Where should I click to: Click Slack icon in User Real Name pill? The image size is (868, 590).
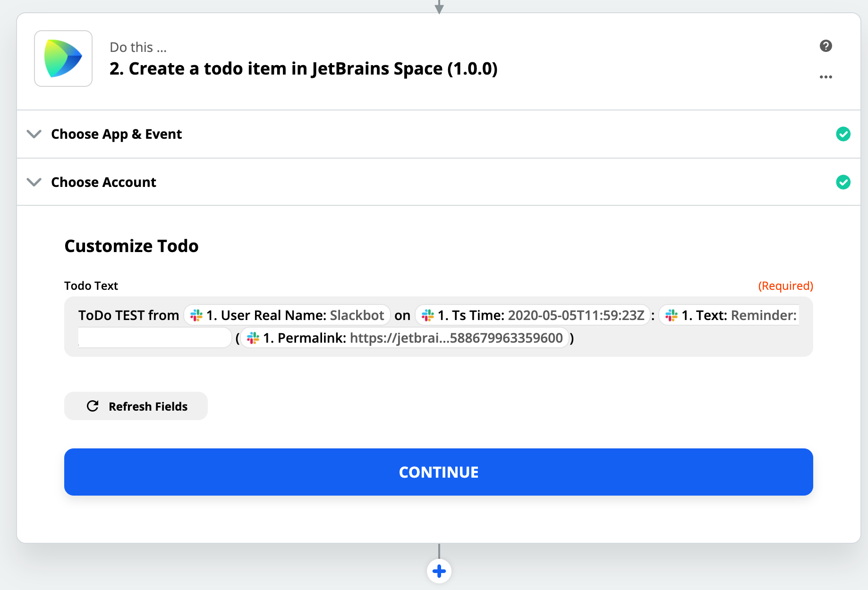tap(196, 315)
